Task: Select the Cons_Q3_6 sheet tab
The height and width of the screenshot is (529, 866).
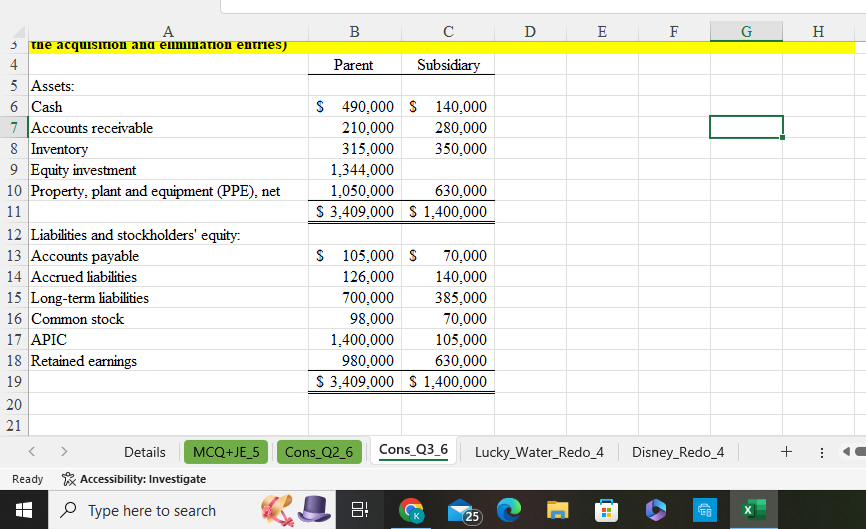Action: pyautogui.click(x=413, y=450)
